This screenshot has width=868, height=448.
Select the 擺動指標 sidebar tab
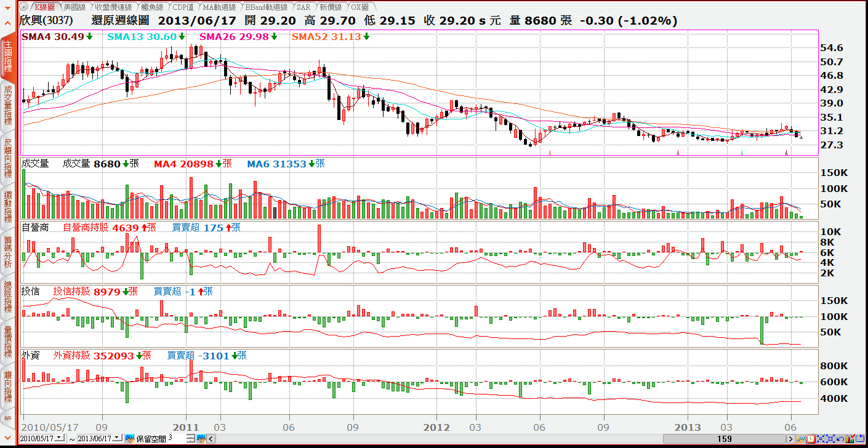point(7,207)
